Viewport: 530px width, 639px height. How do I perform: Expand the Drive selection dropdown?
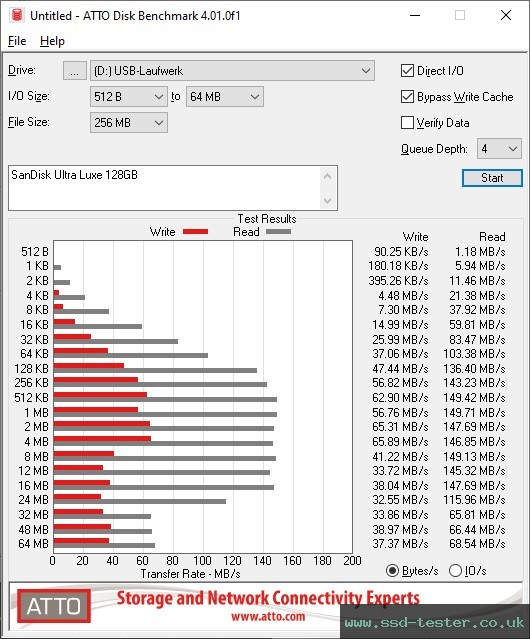(x=232, y=71)
